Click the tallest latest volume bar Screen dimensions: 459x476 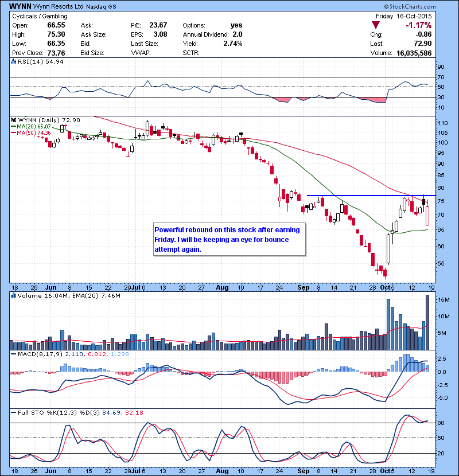click(x=427, y=323)
